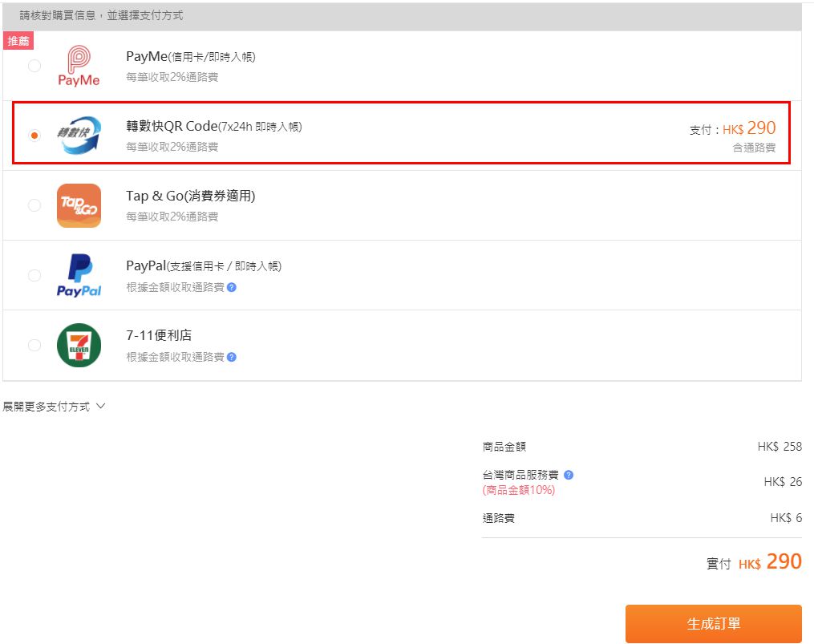
Task: Select the 7-11便利店 radio button
Action: pos(34,345)
